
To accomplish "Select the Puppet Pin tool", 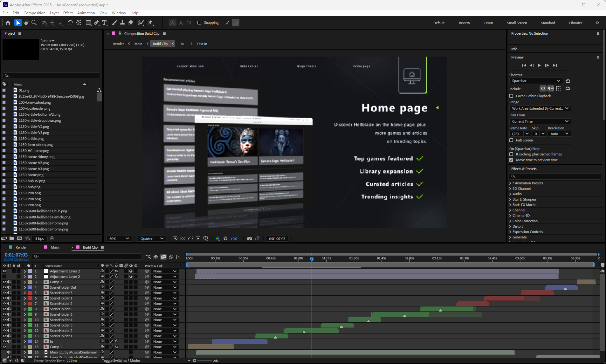I will click(150, 23).
